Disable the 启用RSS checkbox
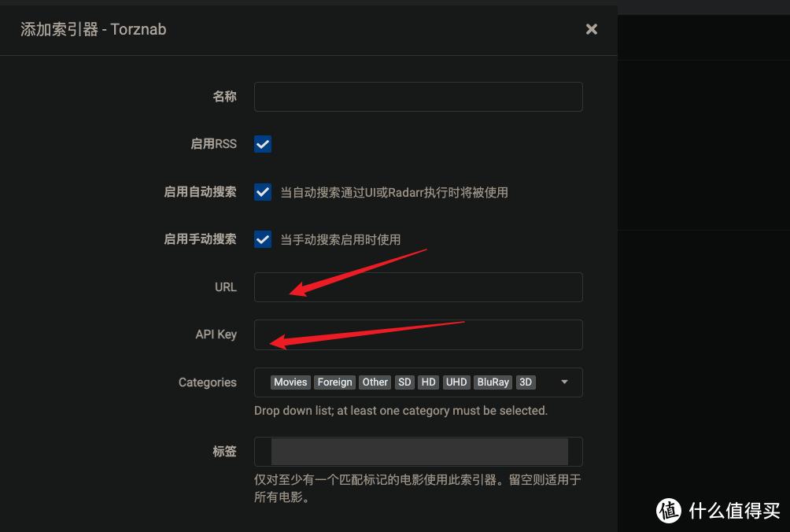Image resolution: width=790 pixels, height=532 pixels. click(x=262, y=144)
